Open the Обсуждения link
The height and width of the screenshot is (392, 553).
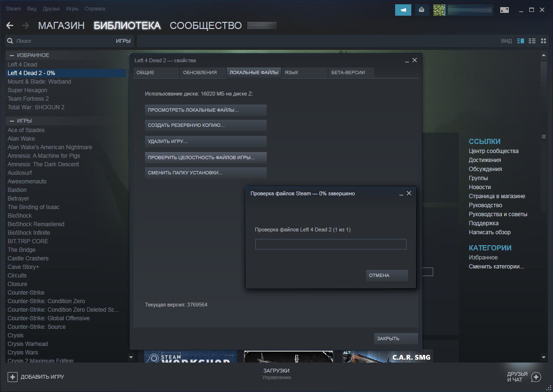[485, 169]
